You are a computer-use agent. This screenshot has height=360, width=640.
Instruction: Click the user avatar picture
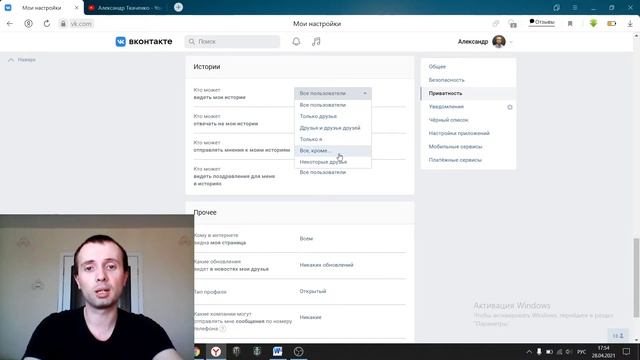(x=499, y=41)
